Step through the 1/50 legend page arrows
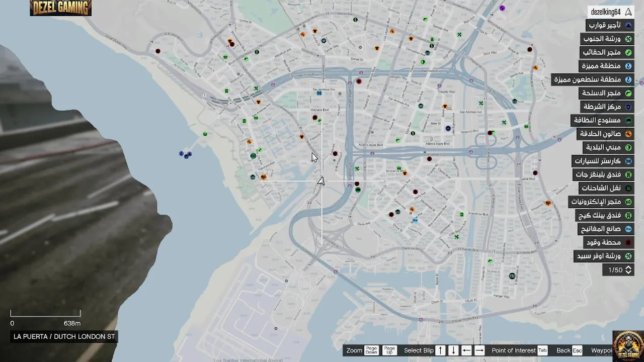This screenshot has width=644, height=362. (x=628, y=270)
